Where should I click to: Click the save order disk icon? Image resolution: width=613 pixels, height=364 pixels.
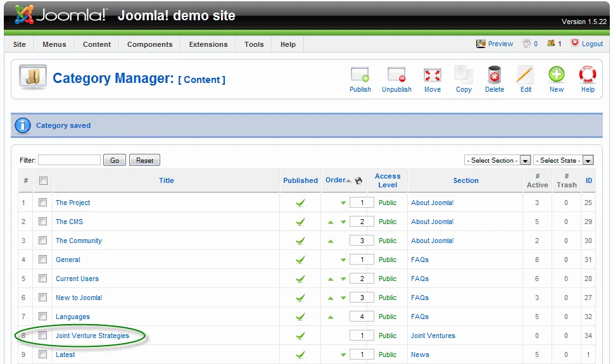[x=358, y=180]
